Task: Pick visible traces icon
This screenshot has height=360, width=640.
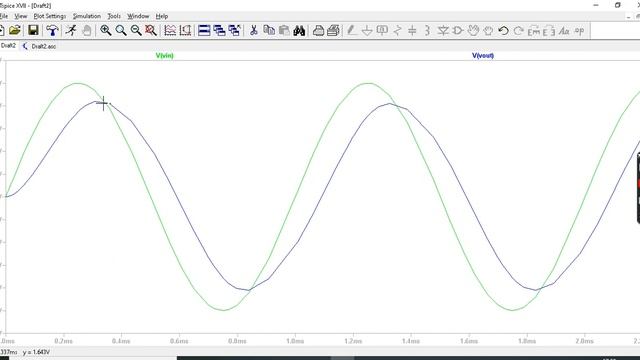Action: point(185,30)
